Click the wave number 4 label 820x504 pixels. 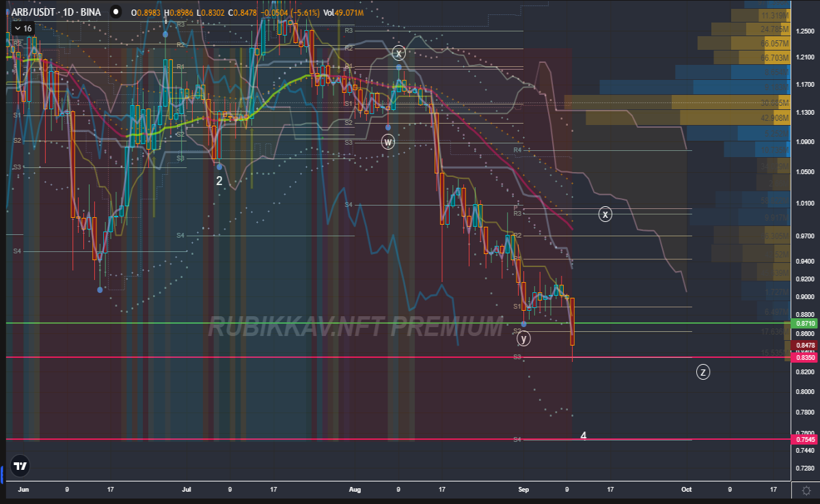click(584, 435)
